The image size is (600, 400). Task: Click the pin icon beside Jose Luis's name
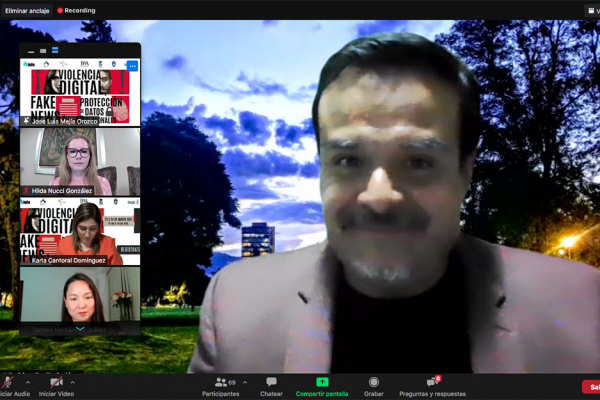[x=26, y=121]
